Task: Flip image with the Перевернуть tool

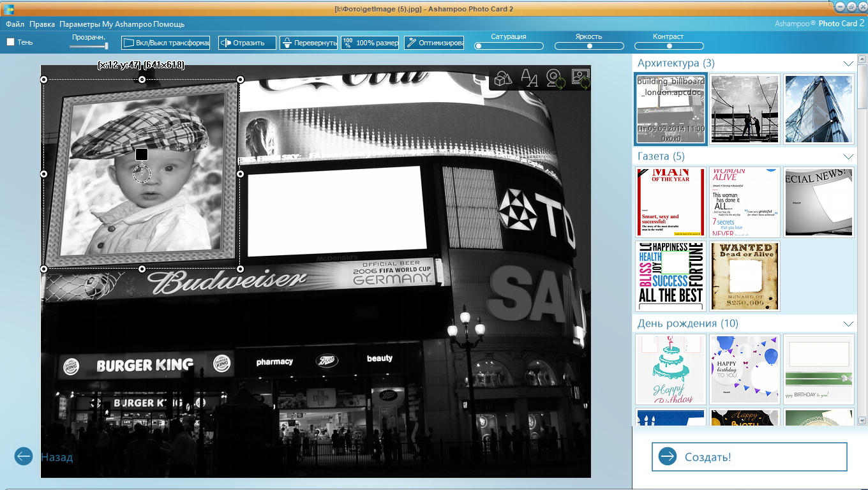Action: click(308, 43)
